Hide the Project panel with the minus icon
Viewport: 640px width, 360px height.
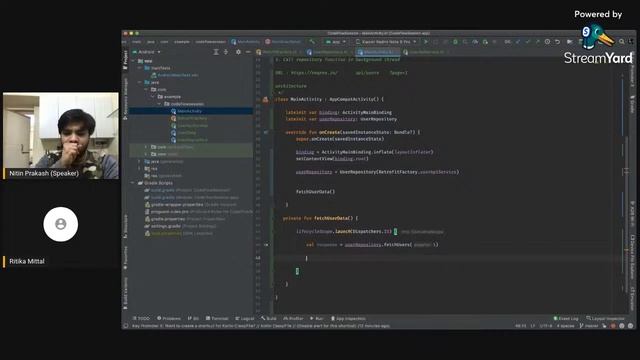(x=248, y=52)
